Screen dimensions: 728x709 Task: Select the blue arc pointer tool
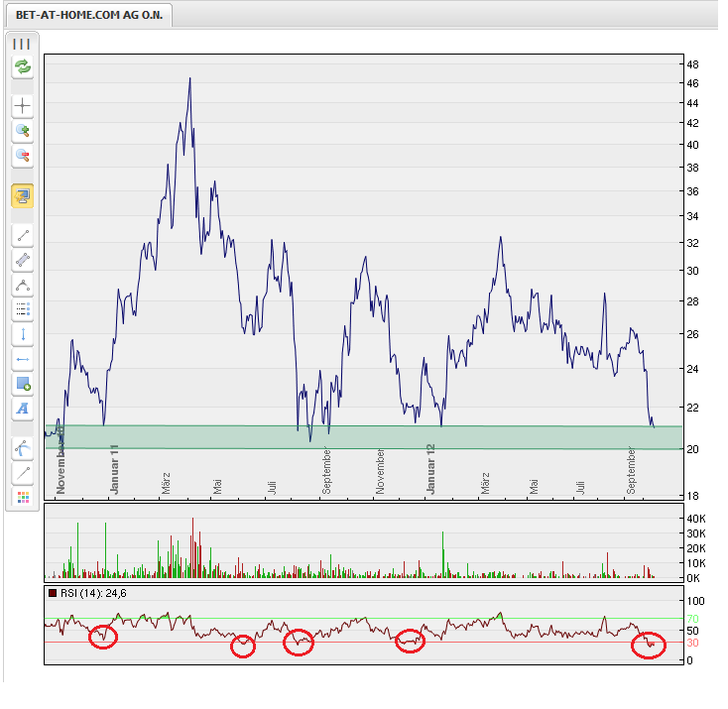pyautogui.click(x=22, y=448)
